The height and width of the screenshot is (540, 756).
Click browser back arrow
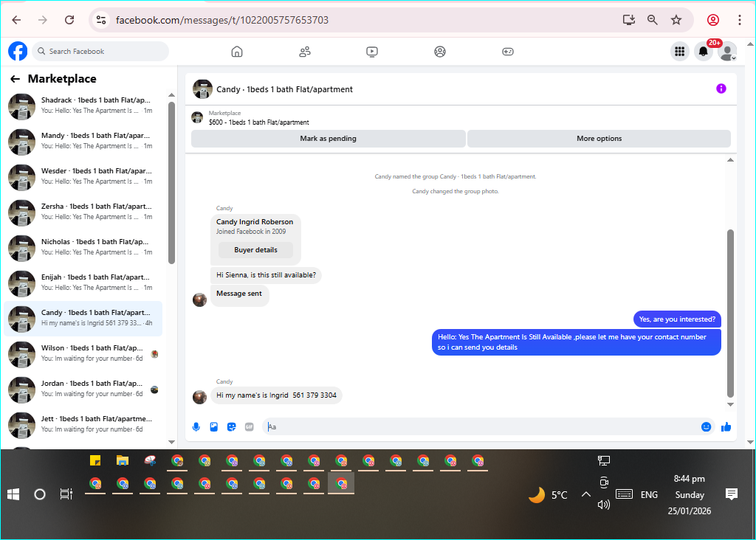coord(16,20)
